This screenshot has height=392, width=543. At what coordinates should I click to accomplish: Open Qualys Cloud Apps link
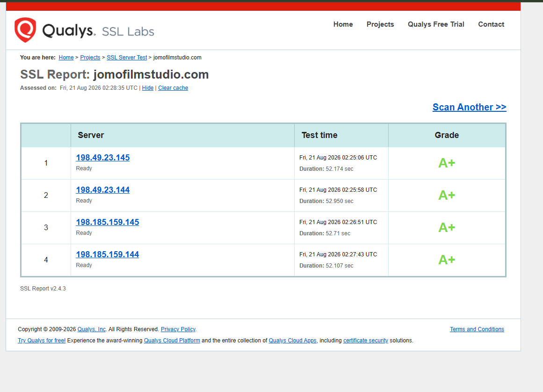click(293, 341)
